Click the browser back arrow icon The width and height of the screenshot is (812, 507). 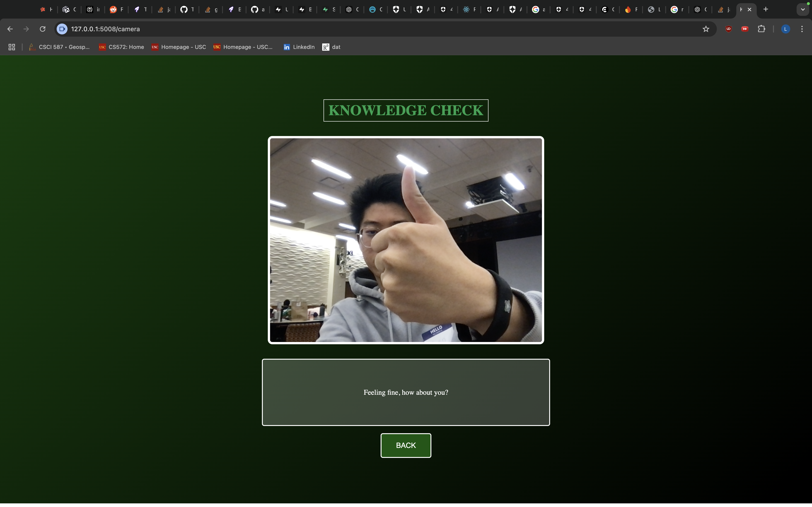pos(10,29)
